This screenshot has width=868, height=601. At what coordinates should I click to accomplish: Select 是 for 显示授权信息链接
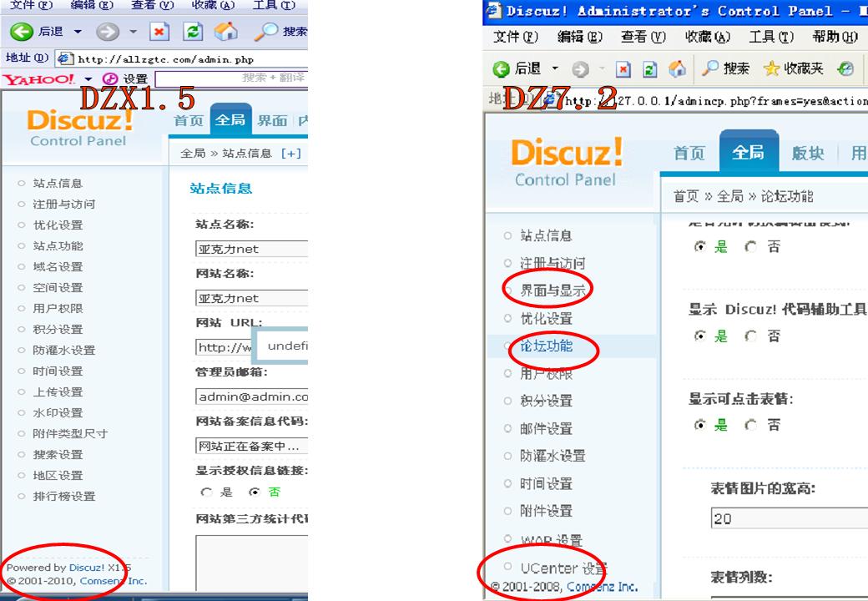click(206, 492)
